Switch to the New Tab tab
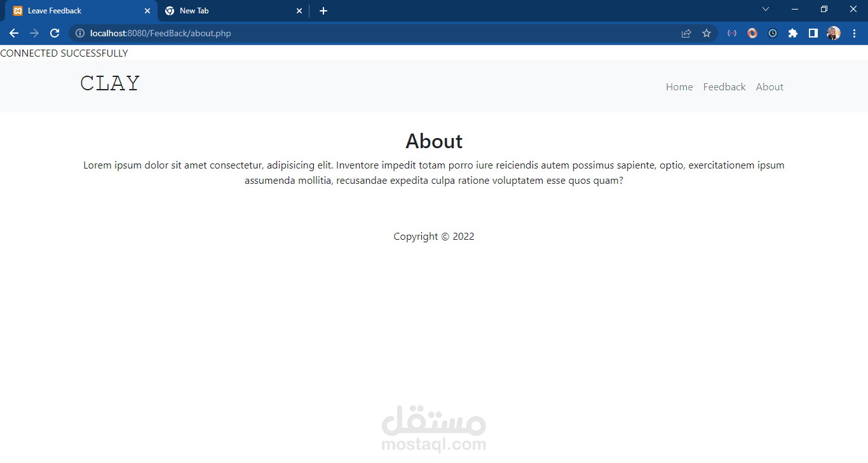The image size is (868, 463). [x=233, y=11]
